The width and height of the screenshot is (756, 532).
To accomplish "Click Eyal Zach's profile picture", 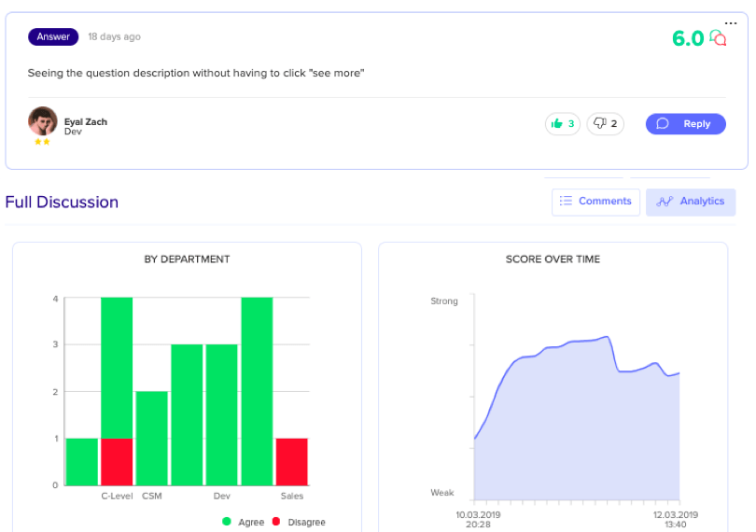I will [42, 121].
